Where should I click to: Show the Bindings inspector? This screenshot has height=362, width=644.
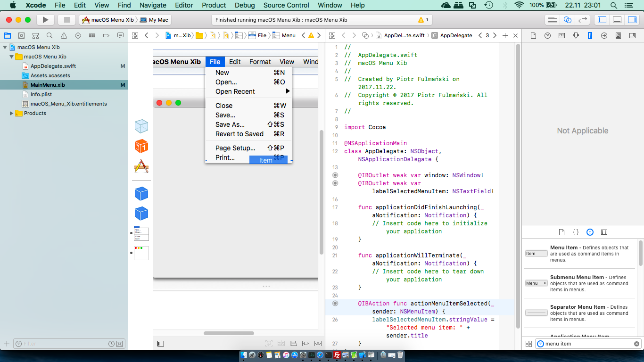(618, 35)
